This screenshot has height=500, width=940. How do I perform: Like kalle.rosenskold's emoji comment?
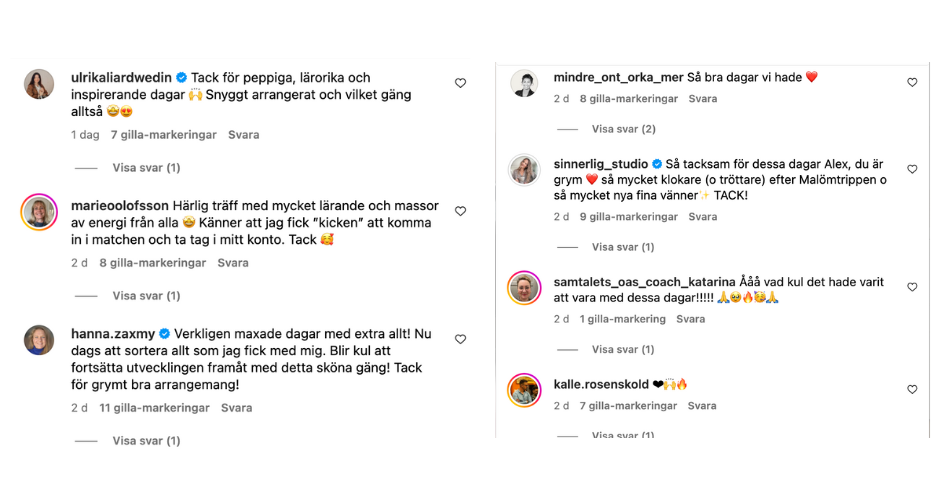912,389
